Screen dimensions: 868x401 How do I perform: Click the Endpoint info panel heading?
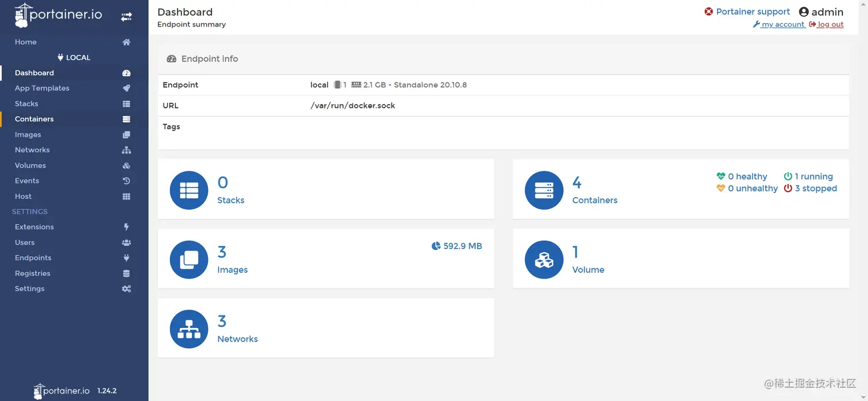pyautogui.click(x=210, y=59)
